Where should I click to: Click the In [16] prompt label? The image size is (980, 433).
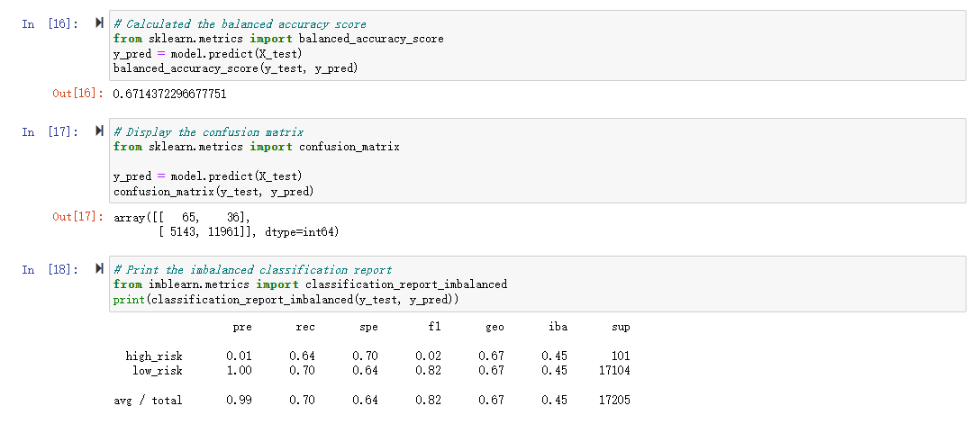tap(50, 23)
